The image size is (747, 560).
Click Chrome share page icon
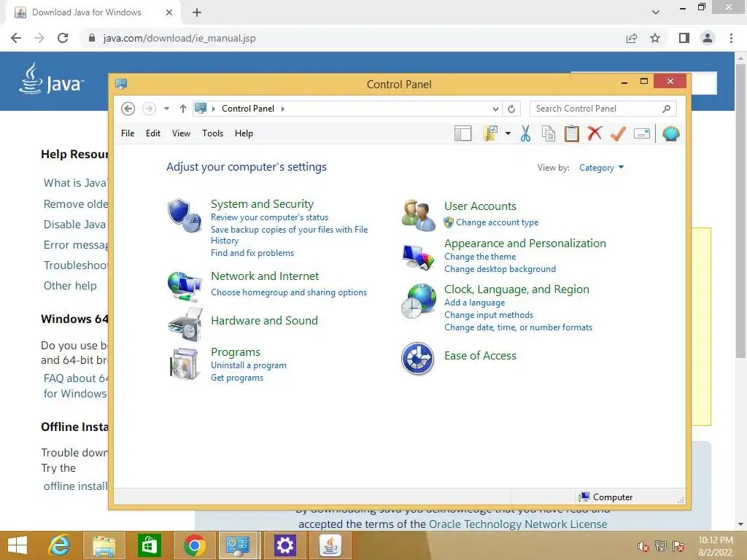(x=632, y=38)
